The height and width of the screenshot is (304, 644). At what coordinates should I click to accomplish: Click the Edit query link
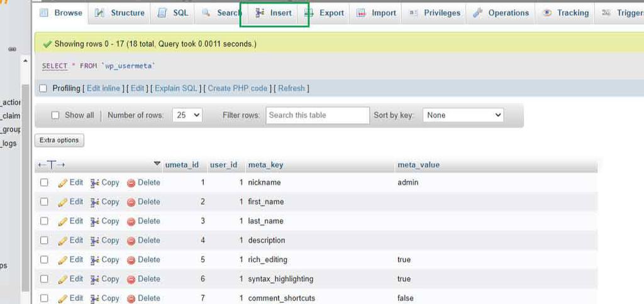pyautogui.click(x=137, y=88)
